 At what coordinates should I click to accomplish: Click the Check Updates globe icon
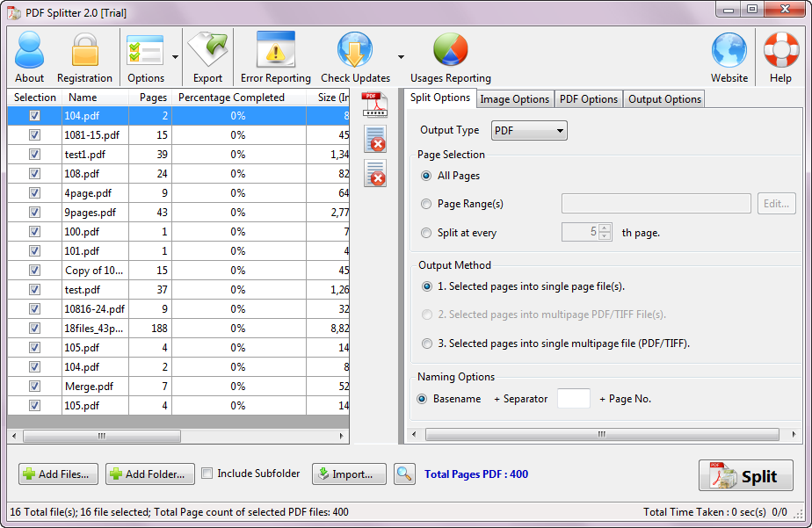[x=355, y=52]
